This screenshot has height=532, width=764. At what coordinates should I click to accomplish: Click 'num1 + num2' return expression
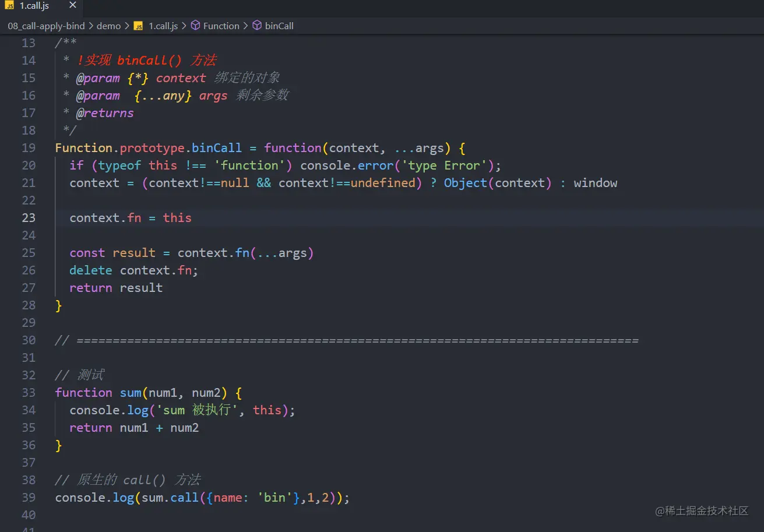(160, 428)
